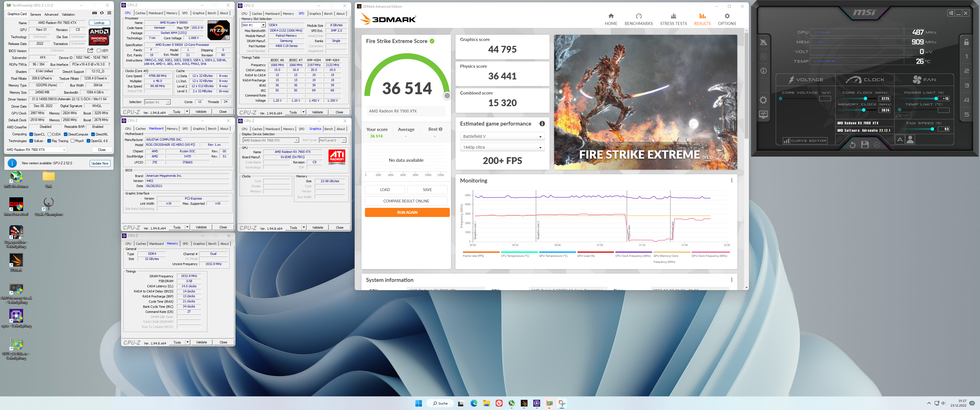The width and height of the screenshot is (980, 410).
Task: Open Afterburner information icon
Action: 763,71
